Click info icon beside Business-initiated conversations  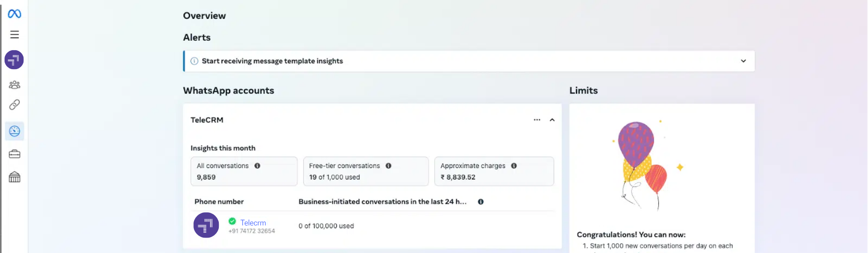click(481, 202)
